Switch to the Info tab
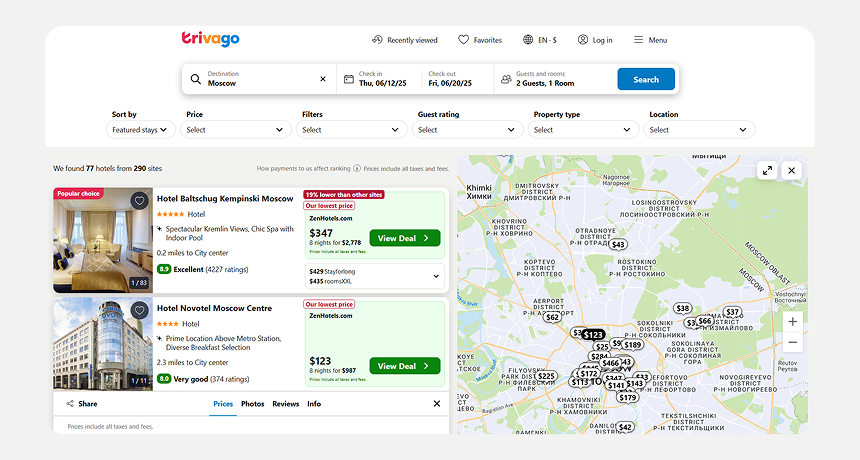This screenshot has width=860, height=460. 314,404
